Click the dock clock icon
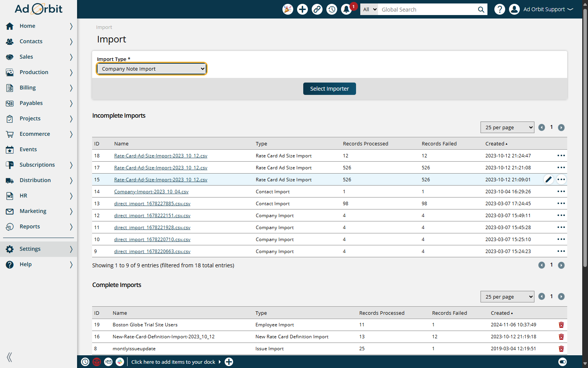This screenshot has height=368, width=588. (x=85, y=362)
